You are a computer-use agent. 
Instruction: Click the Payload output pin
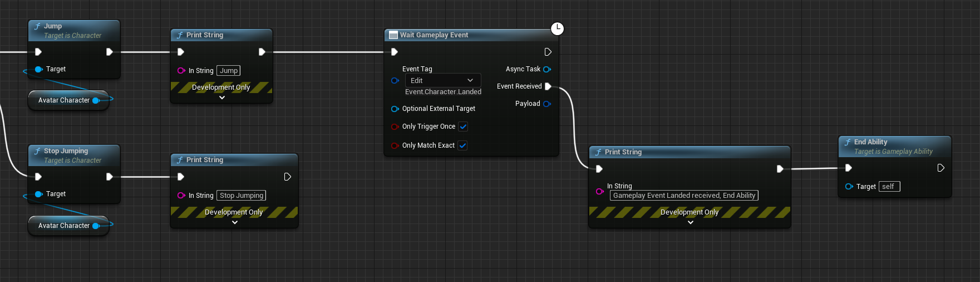(546, 104)
